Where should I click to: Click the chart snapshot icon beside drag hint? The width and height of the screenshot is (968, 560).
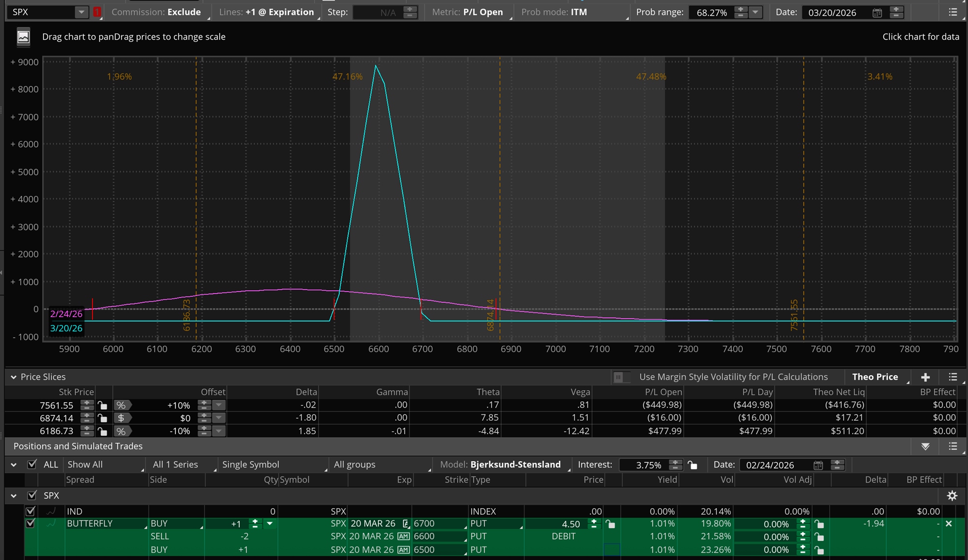[x=23, y=37]
